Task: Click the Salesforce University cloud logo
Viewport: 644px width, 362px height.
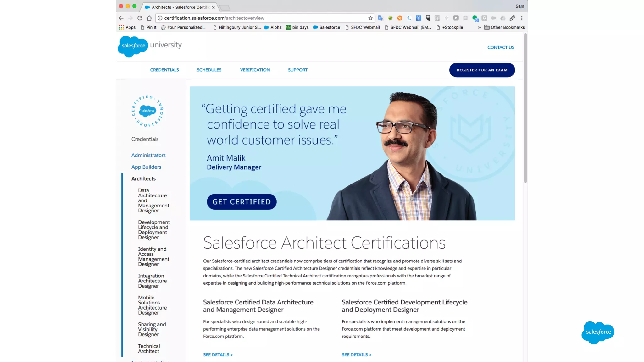Action: 133,46
